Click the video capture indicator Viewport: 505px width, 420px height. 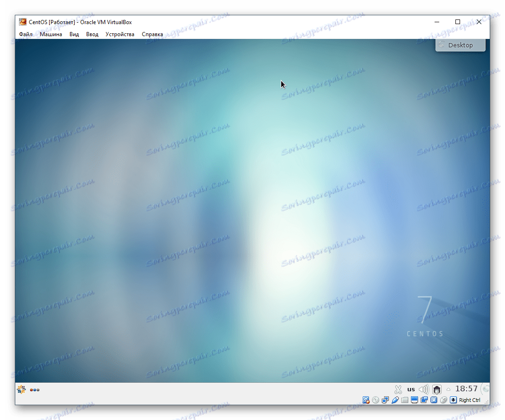click(x=424, y=400)
